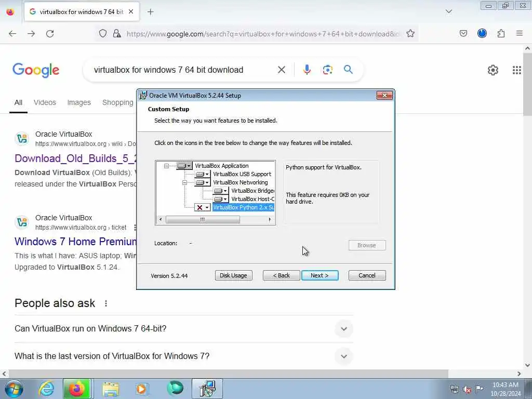Screen dimensions: 532x399
Task: Click the Firefox forward arrow
Action: coord(31,34)
